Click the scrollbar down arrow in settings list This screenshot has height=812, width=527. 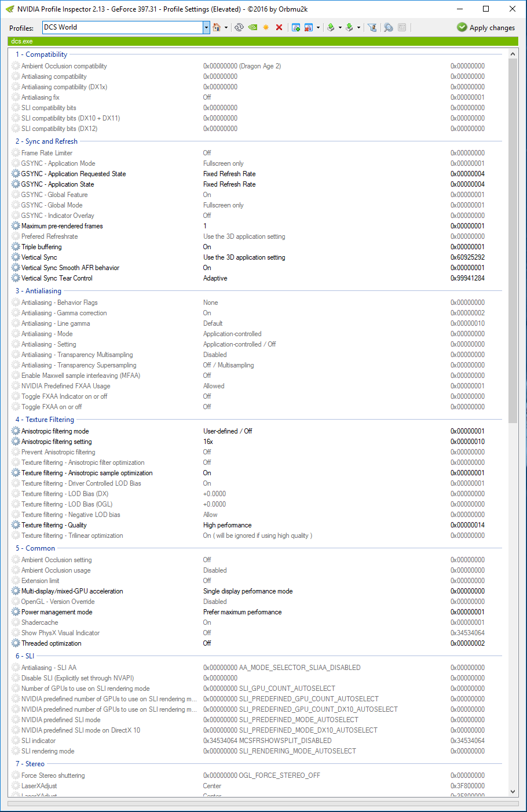513,791
